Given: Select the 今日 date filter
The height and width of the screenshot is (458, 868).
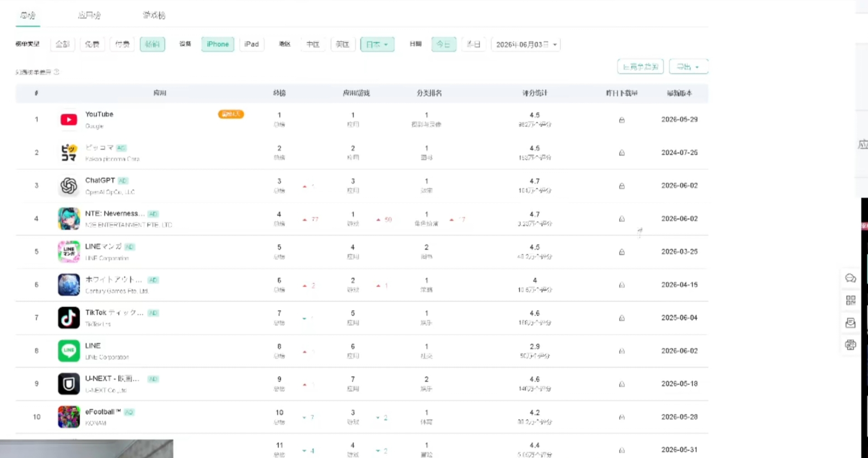Looking at the screenshot, I should coord(444,44).
